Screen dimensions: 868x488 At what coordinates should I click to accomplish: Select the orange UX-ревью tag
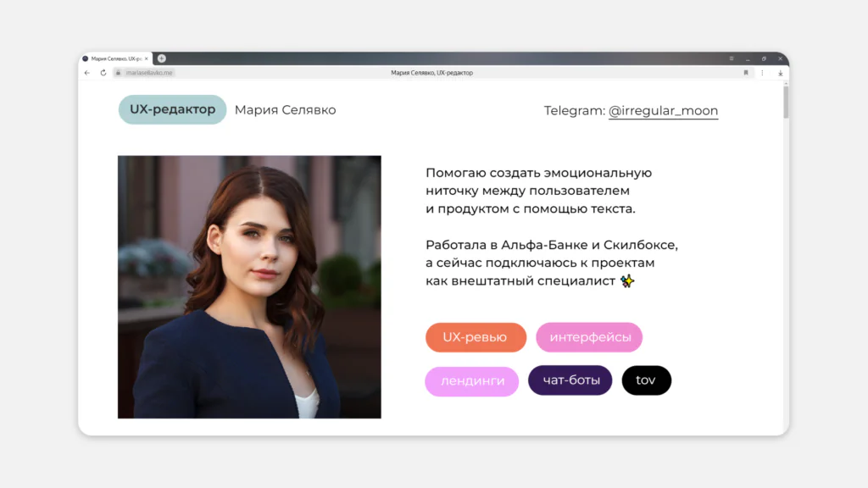475,337
